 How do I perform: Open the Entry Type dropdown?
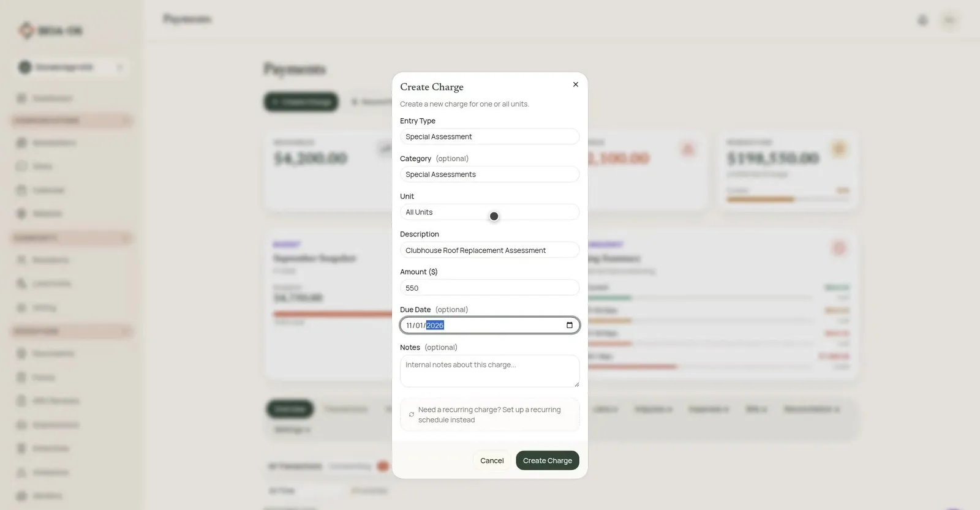tap(489, 137)
